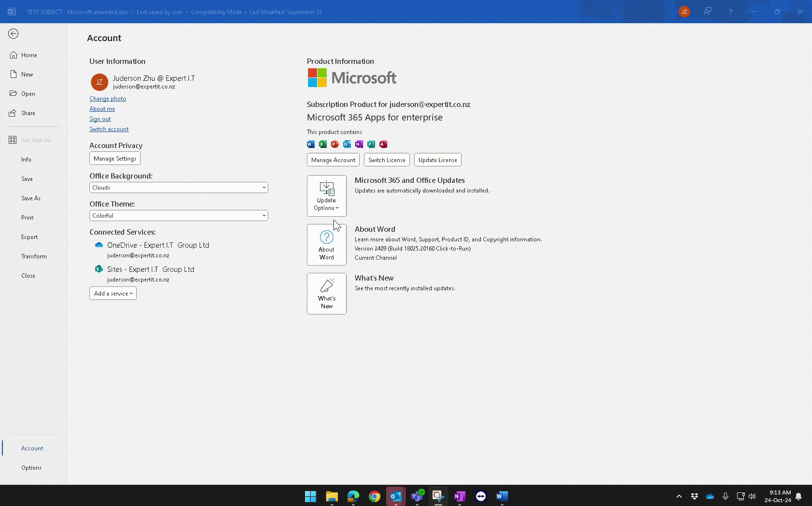Viewport: 812px width, 506px height.
Task: Click the Sign out link
Action: pyautogui.click(x=100, y=119)
